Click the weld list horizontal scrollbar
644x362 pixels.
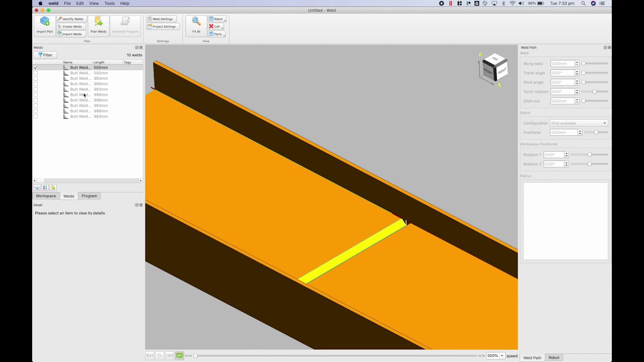[88, 180]
